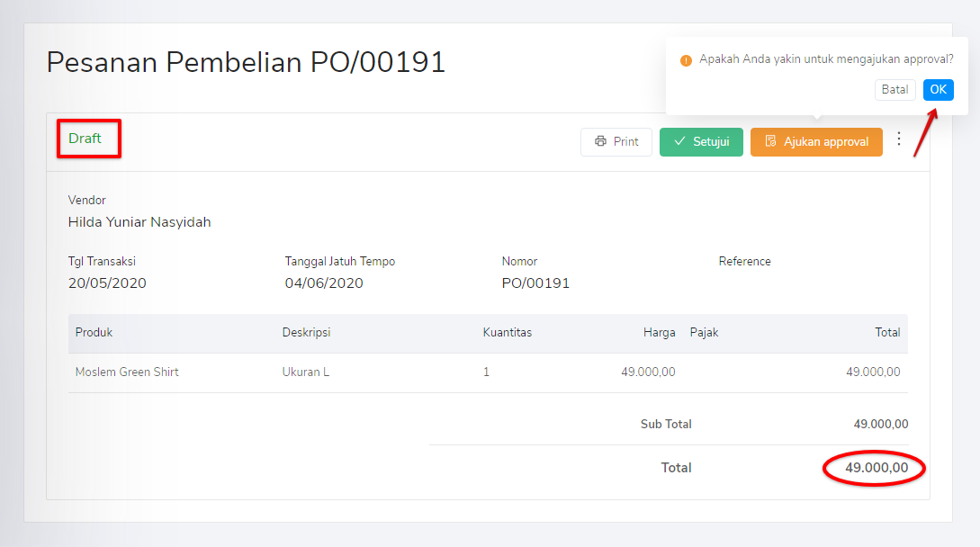Viewport: 980px width, 547px height.
Task: Select vendor name Hilda Yuniar Nasyidah
Action: click(x=139, y=222)
